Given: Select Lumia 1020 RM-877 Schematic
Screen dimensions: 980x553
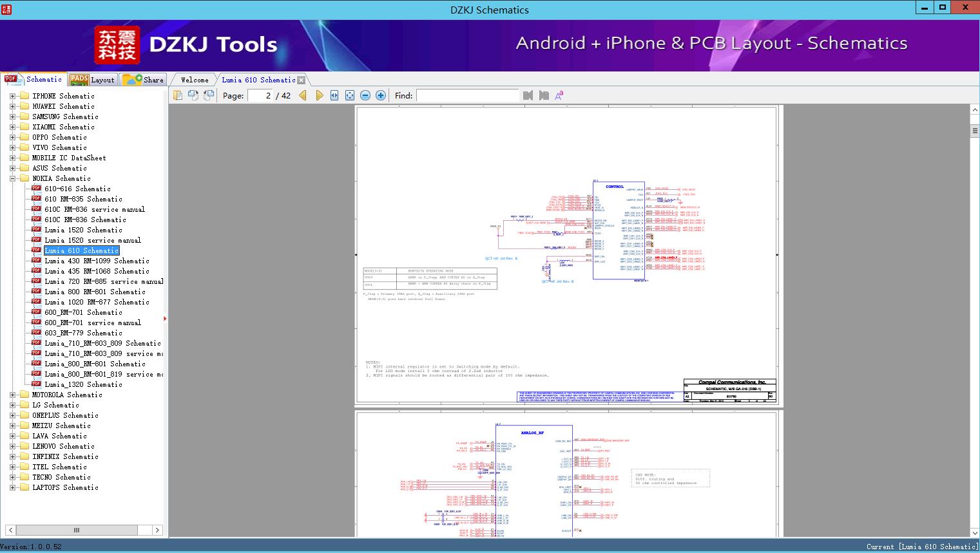Looking at the screenshot, I should click(97, 302).
